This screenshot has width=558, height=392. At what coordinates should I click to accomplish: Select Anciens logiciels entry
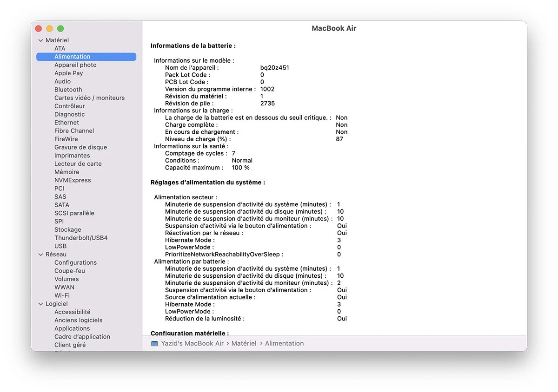click(78, 320)
